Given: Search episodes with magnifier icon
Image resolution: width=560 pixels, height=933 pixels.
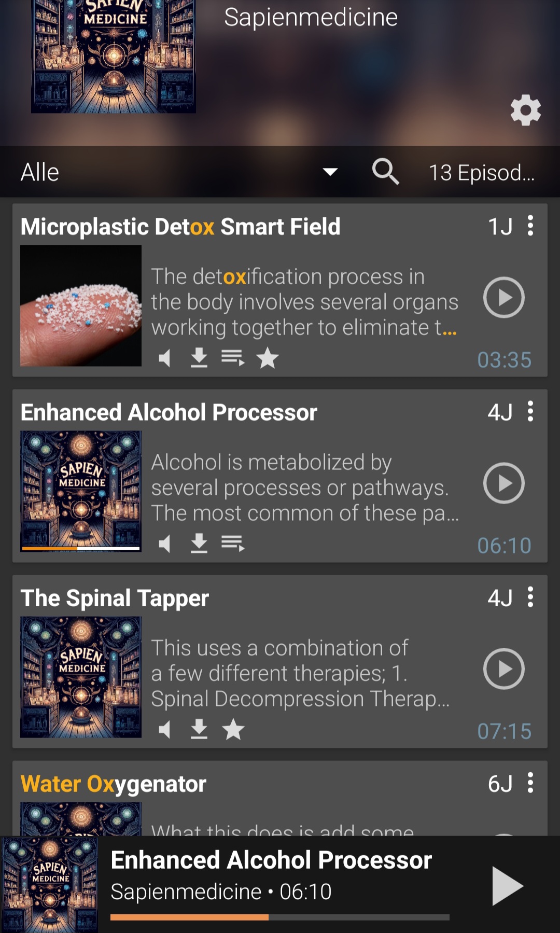Looking at the screenshot, I should click(385, 172).
